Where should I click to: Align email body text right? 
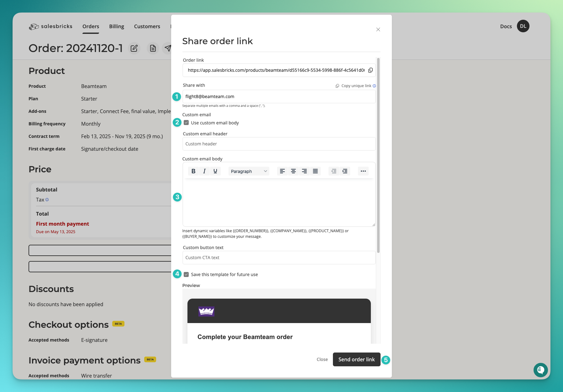(x=304, y=171)
